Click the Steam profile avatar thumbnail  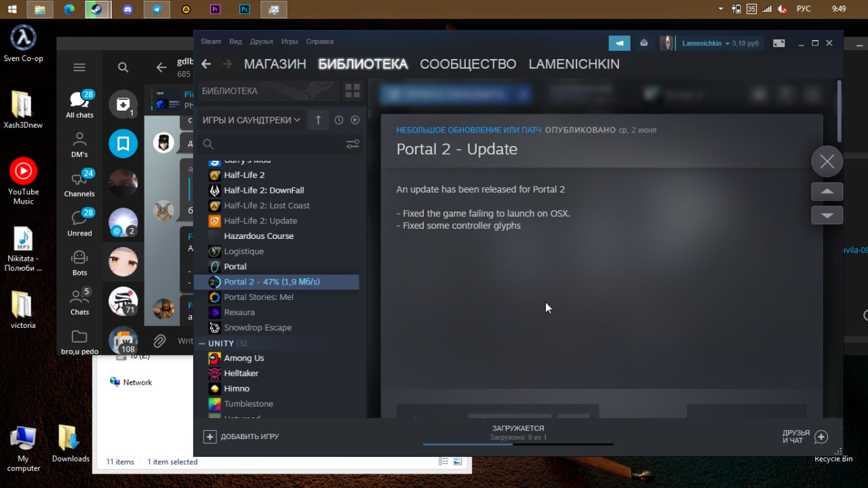click(x=668, y=43)
